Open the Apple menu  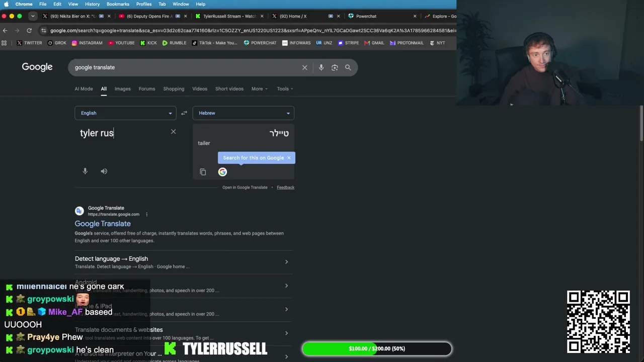(6, 4)
